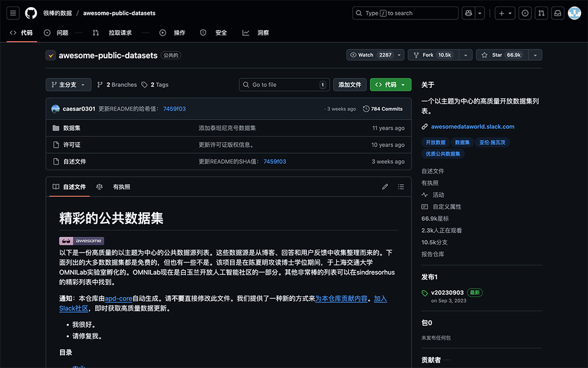
Task: View issues via header circle-dot icon
Action: point(525,13)
